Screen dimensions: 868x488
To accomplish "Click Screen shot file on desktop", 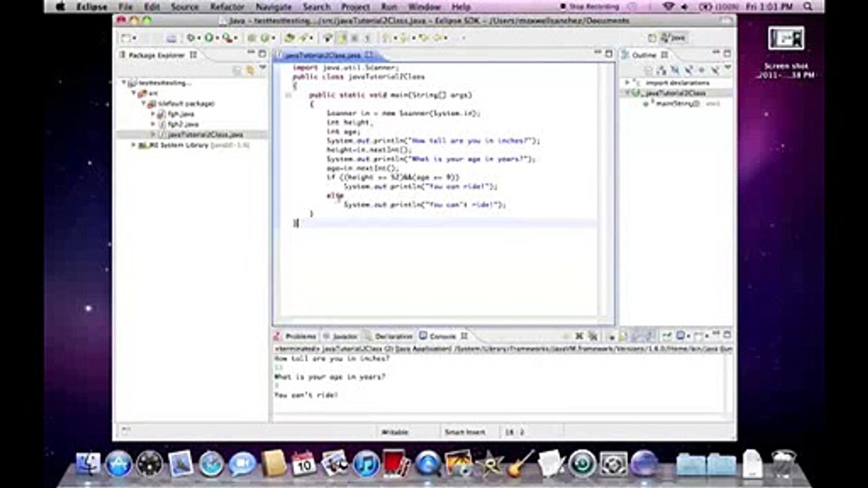I will pos(787,53).
